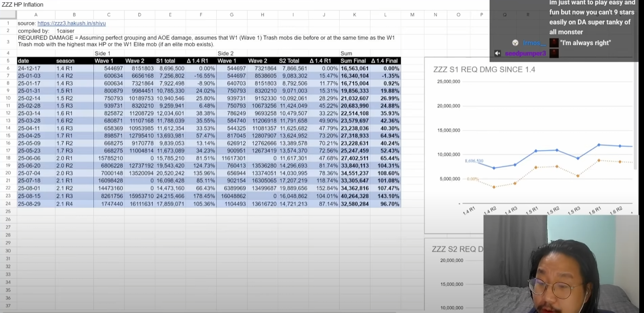Click the 'Δ 1.4 Final' header cell

tap(385, 61)
